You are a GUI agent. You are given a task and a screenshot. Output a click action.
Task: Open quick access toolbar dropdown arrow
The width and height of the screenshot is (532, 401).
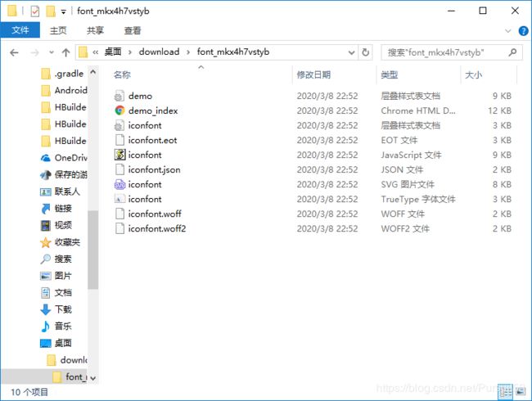click(x=63, y=12)
